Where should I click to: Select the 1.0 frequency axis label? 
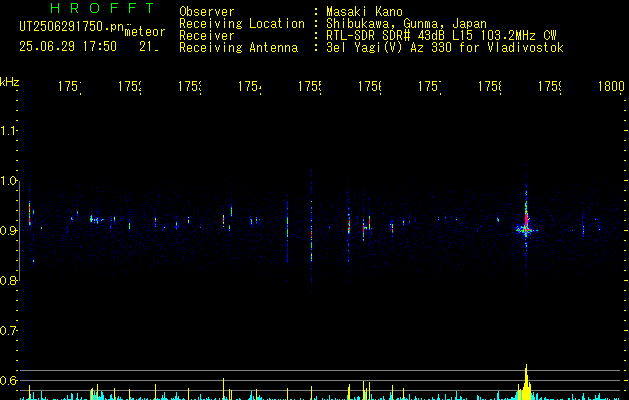click(x=8, y=181)
